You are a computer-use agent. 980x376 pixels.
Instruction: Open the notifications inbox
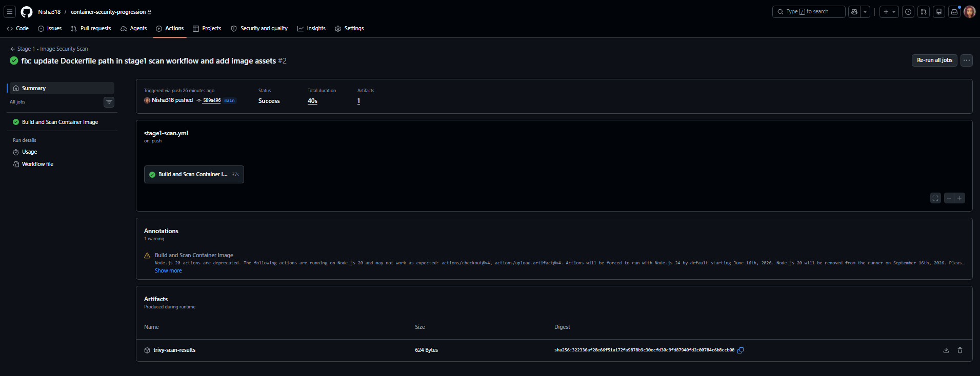coord(954,12)
